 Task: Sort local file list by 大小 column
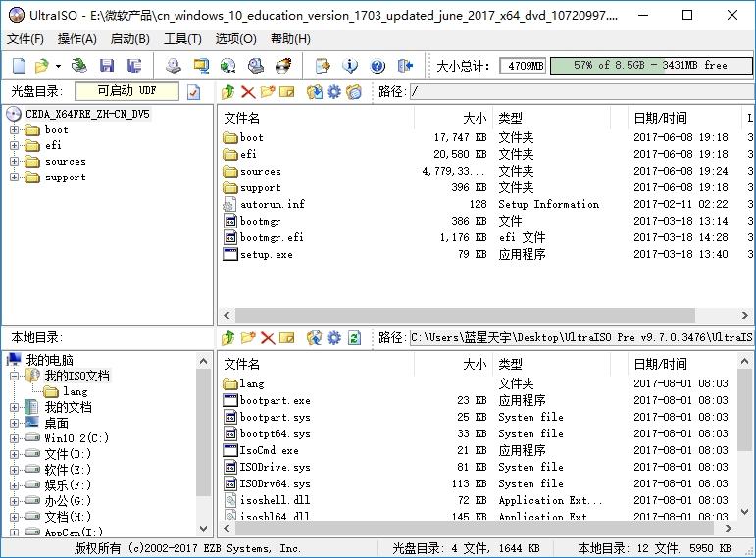453,364
